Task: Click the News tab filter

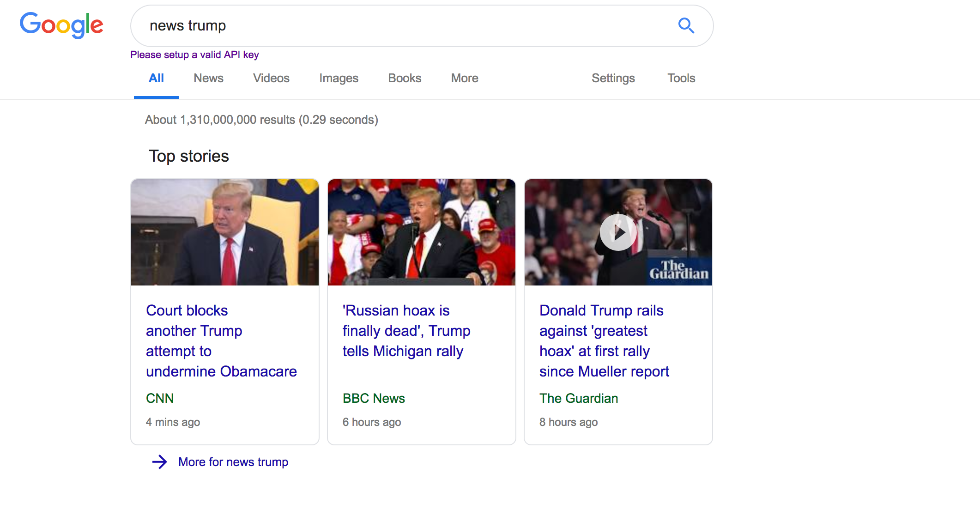Action: [208, 79]
